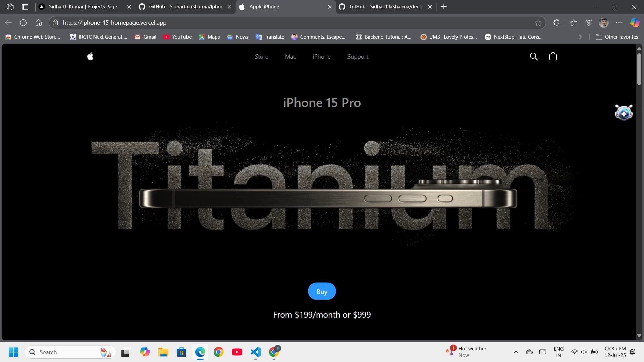
Task: Open YouTube app in taskbar
Action: tap(237, 352)
